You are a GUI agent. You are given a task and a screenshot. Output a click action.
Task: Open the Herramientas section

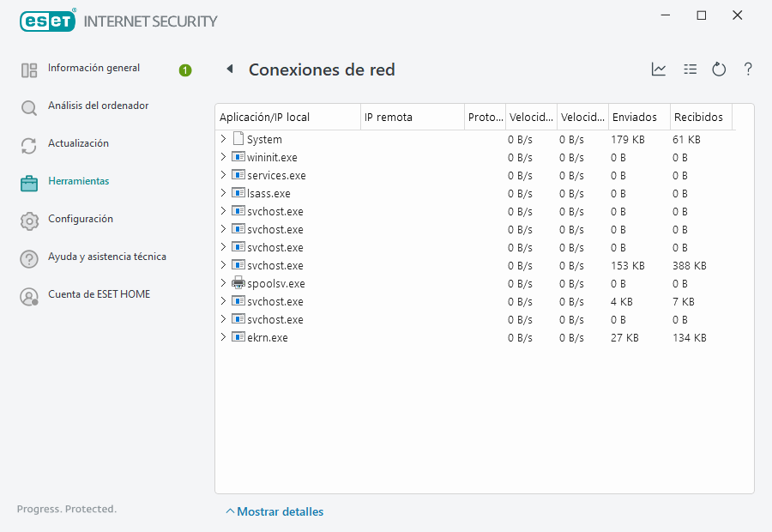tap(78, 181)
